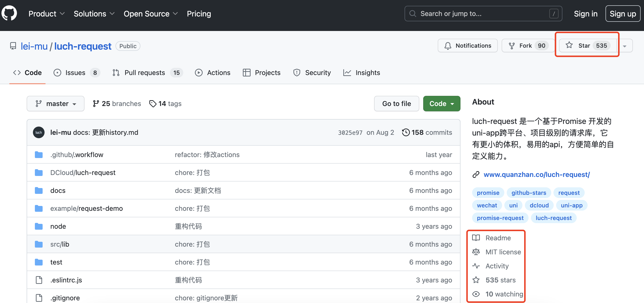Select the dcloud topic tag
Screen dimensions: 644x303
(539, 205)
